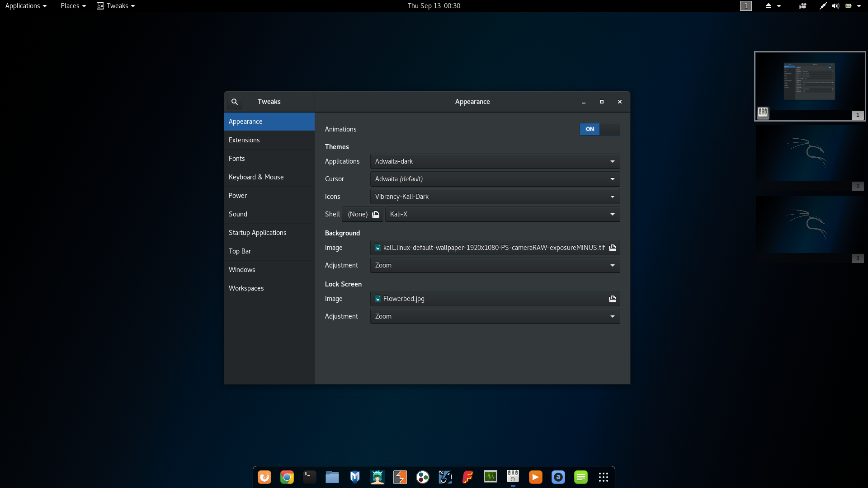Click the wired network icon in top bar
The image size is (868, 488).
coord(823,6)
